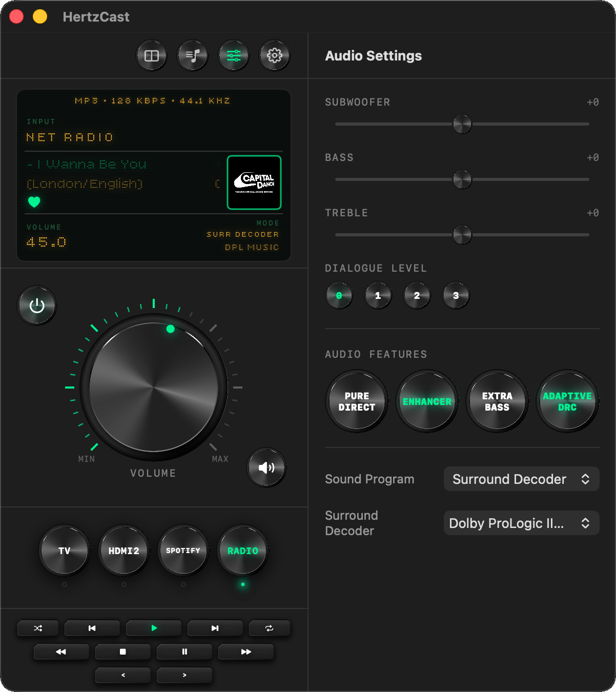The image size is (616, 692).
Task: Toggle the green heart favorite icon
Action: [34, 202]
